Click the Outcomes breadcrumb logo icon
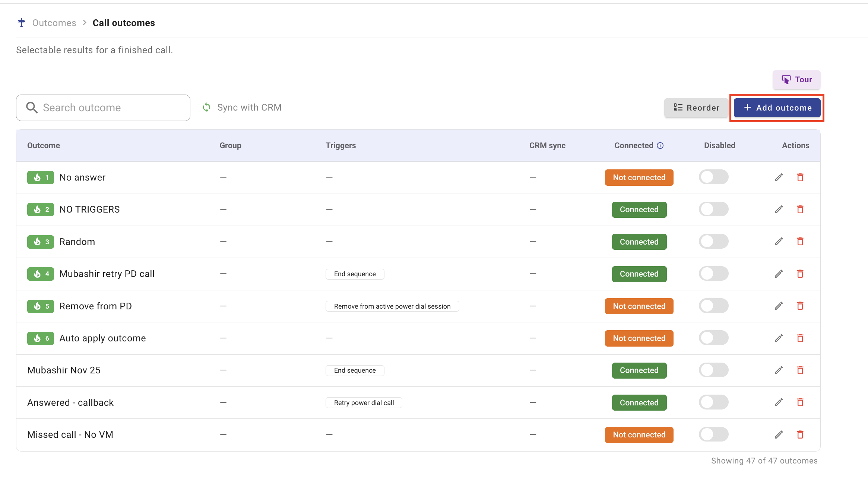868x478 pixels. (x=22, y=23)
